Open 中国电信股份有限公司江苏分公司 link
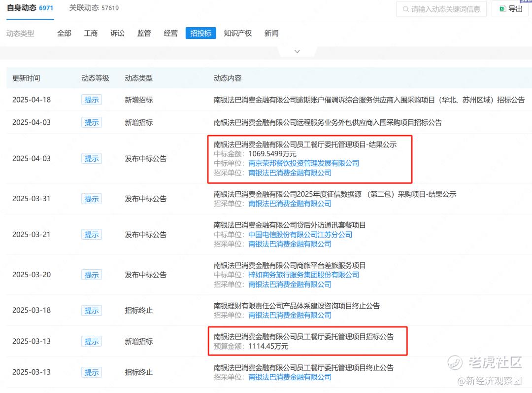 300,235
